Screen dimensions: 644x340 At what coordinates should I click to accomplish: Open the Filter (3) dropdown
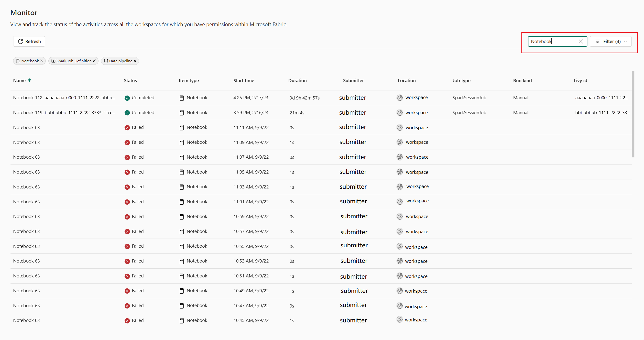[x=611, y=42]
